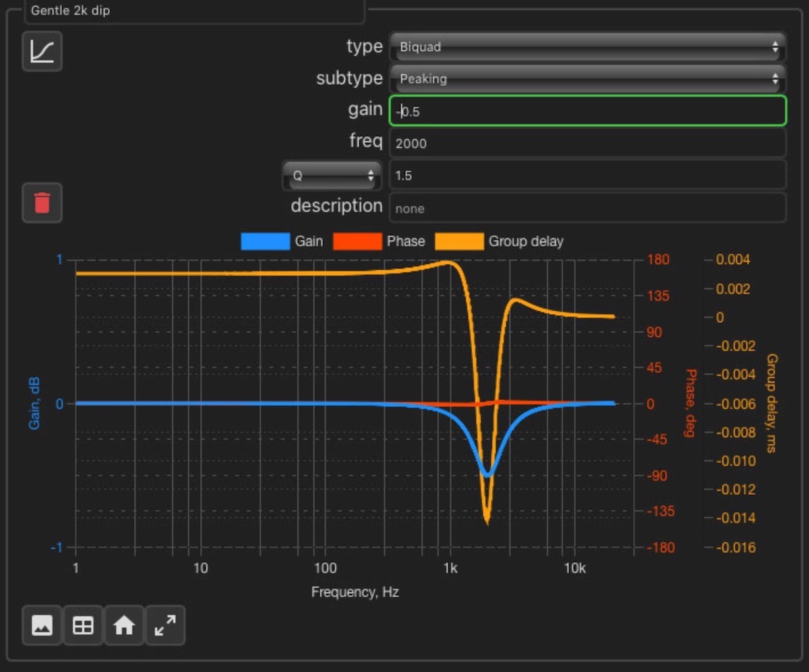Open the subtype dropdown showing Peaking
Screen dimensions: 809x672
click(587, 78)
